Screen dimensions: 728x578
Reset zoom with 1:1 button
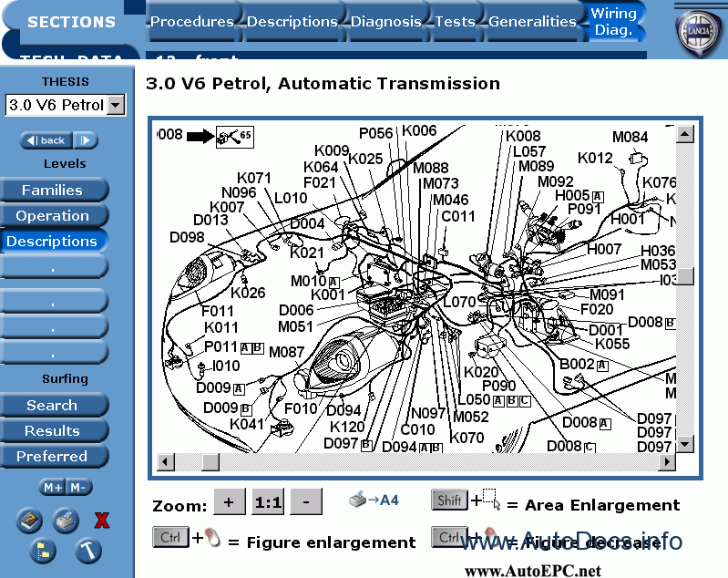[268, 501]
